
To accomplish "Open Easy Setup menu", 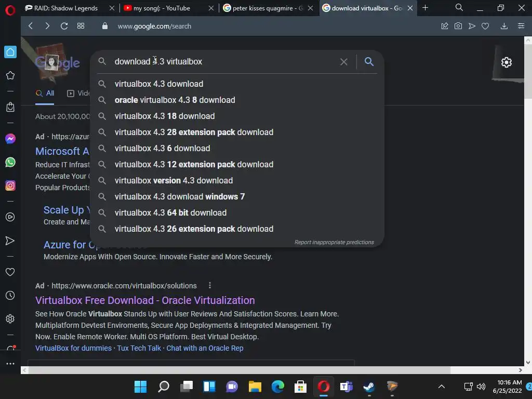I will tap(521, 26).
